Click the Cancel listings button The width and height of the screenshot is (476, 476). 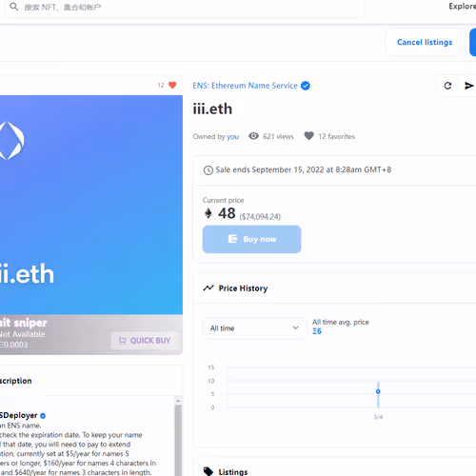pos(425,42)
